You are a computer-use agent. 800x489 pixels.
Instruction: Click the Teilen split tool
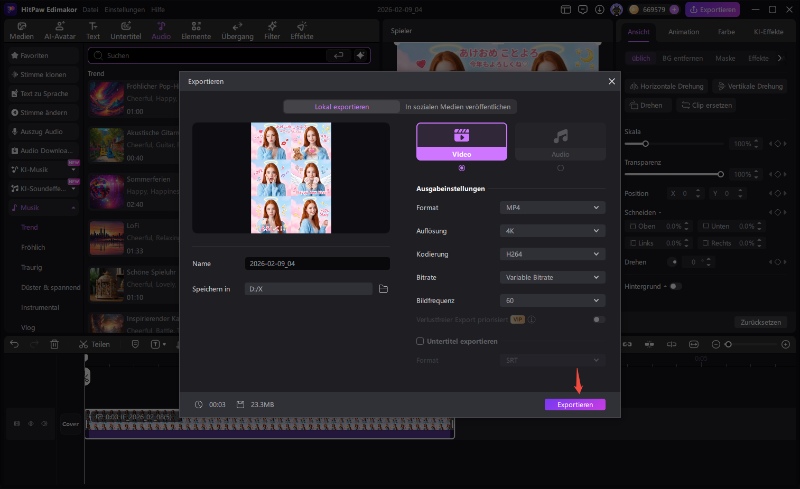point(94,345)
